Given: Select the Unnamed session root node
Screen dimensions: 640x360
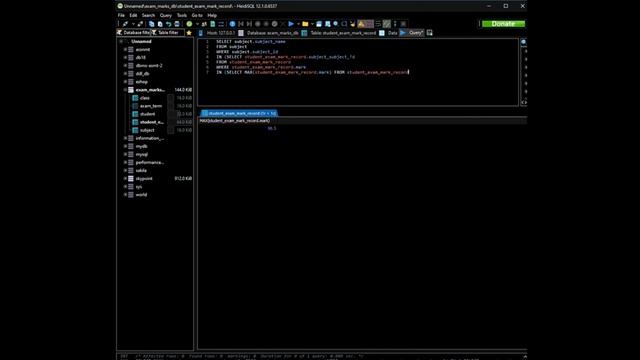Looking at the screenshot, I should coord(141,41).
